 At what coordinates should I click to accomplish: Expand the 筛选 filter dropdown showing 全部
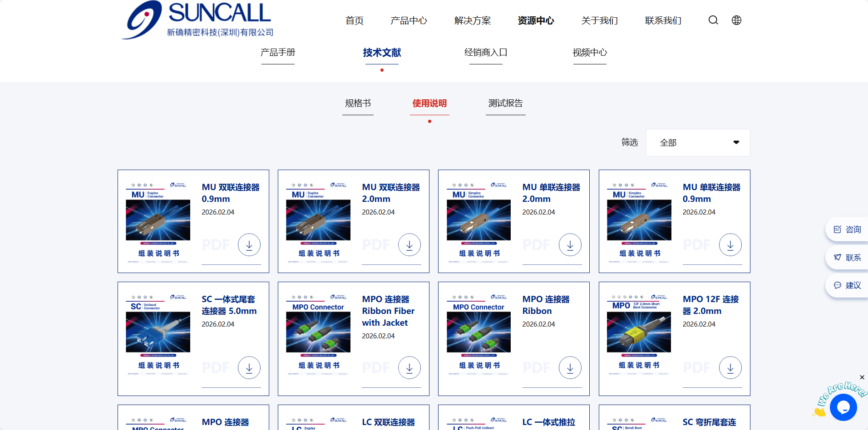tap(698, 143)
